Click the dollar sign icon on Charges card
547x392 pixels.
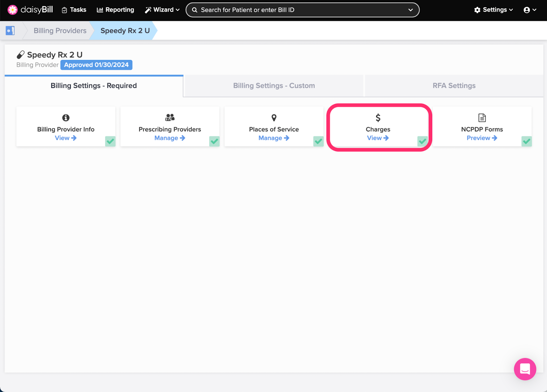[378, 118]
